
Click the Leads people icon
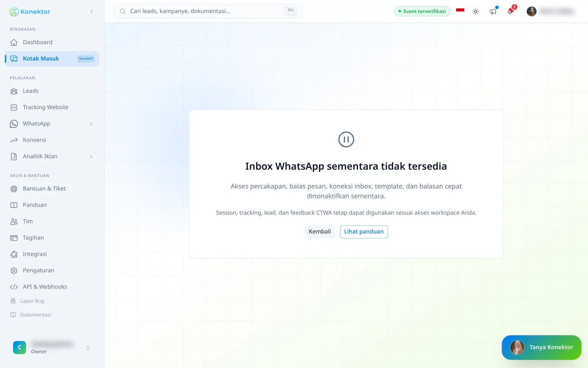tap(14, 91)
